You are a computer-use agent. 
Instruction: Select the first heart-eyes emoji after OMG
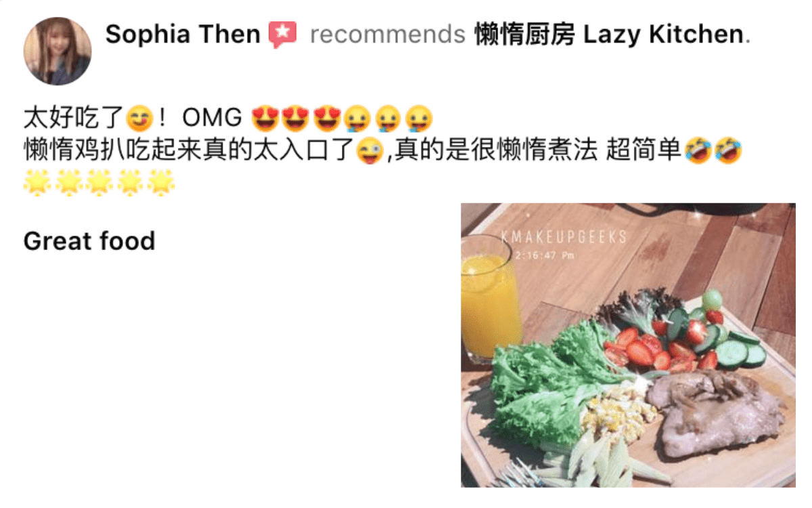click(264, 120)
